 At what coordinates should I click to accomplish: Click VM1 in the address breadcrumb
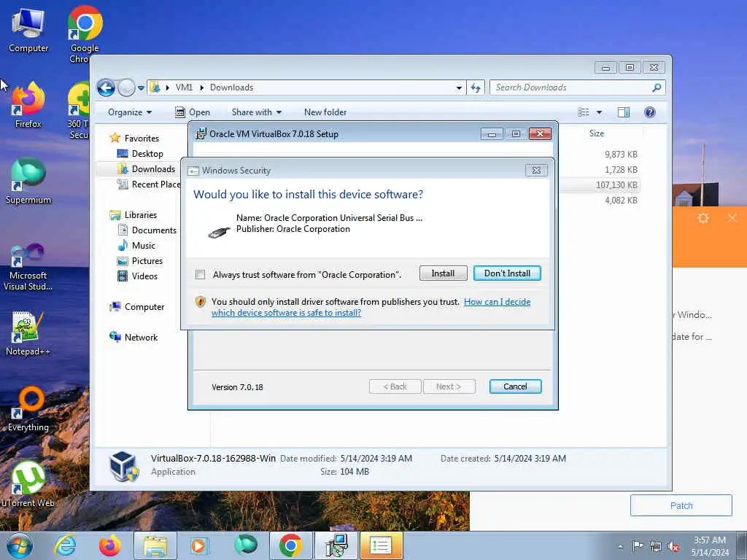[184, 87]
